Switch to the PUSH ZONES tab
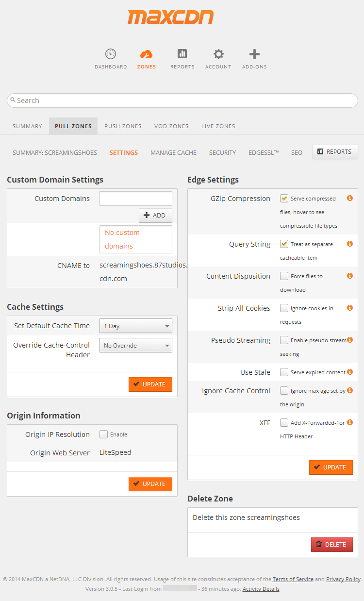Screen dimensions: 364x601 coord(123,126)
